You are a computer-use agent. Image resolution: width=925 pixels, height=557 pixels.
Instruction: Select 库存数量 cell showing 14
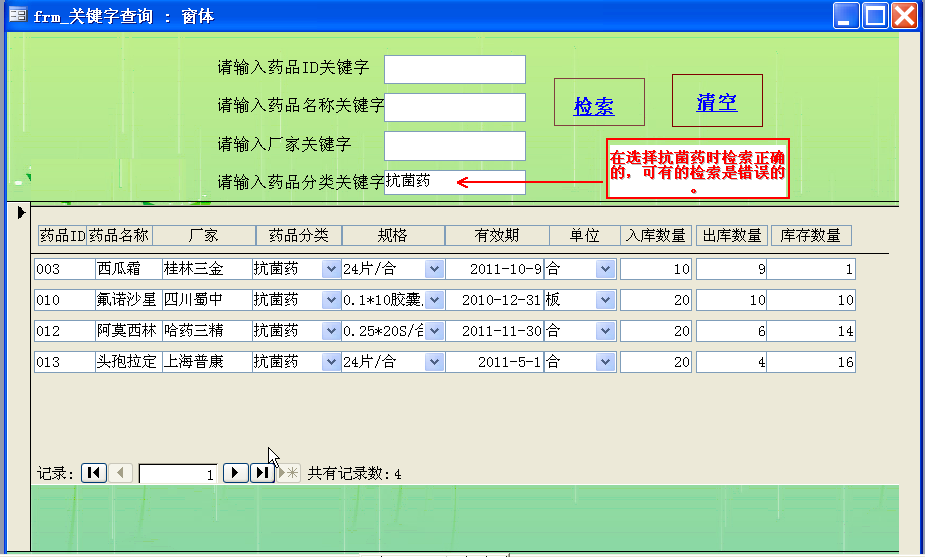[811, 331]
